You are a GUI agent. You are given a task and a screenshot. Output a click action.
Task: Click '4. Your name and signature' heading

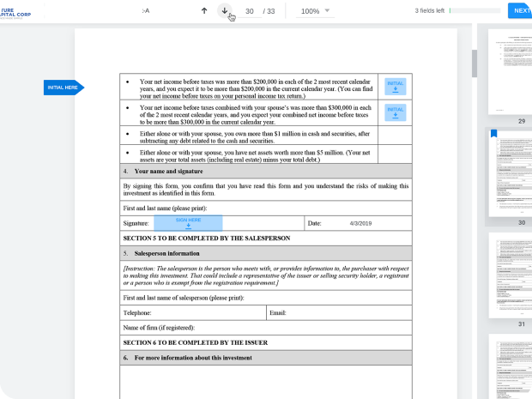[x=266, y=172]
